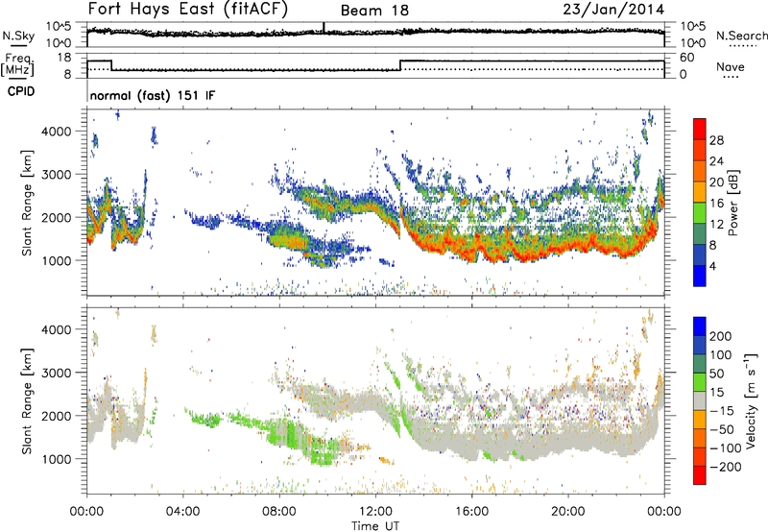Click the '16:00' time axis tick label
Viewport: 768px width, 532px height.
point(471,512)
